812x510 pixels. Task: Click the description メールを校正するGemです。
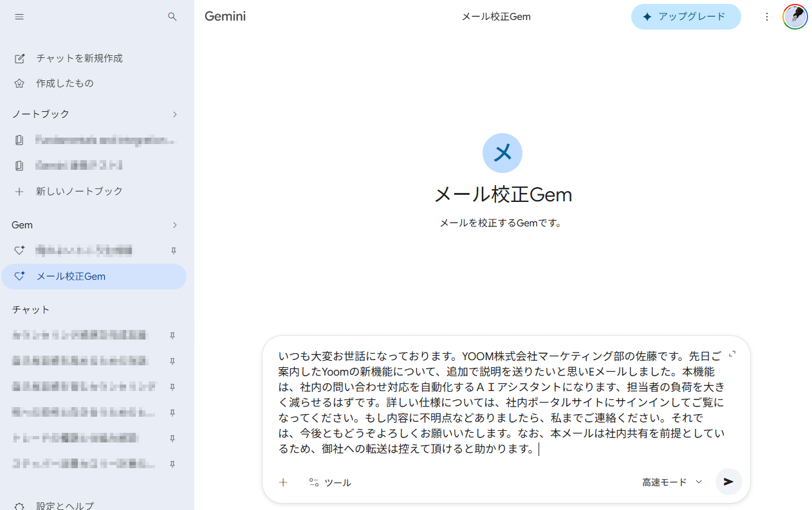pos(501,223)
